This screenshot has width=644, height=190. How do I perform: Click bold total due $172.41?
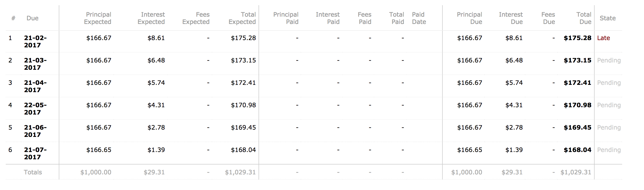coord(577,83)
